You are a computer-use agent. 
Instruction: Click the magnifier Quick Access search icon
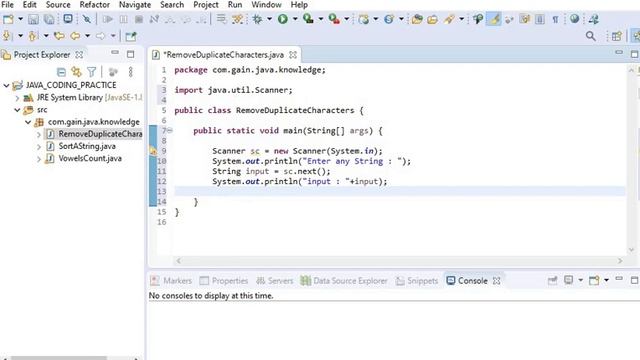(591, 36)
